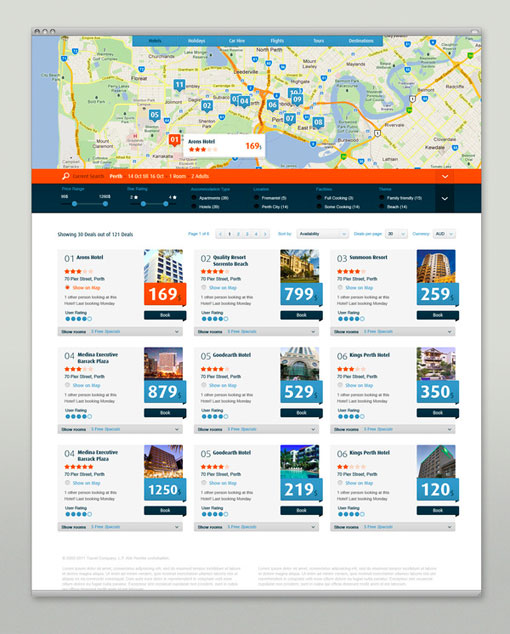The width and height of the screenshot is (510, 634).
Task: Open the Sort by Availability dropdown
Action: (x=322, y=234)
